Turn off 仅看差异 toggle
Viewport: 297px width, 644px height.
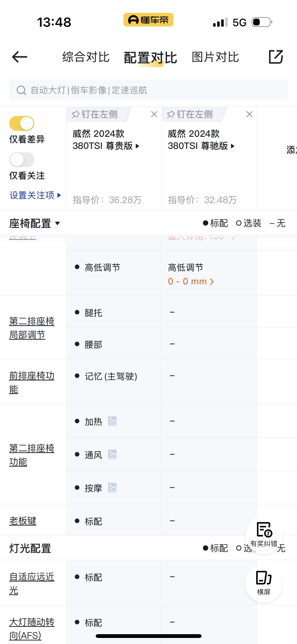pos(22,123)
